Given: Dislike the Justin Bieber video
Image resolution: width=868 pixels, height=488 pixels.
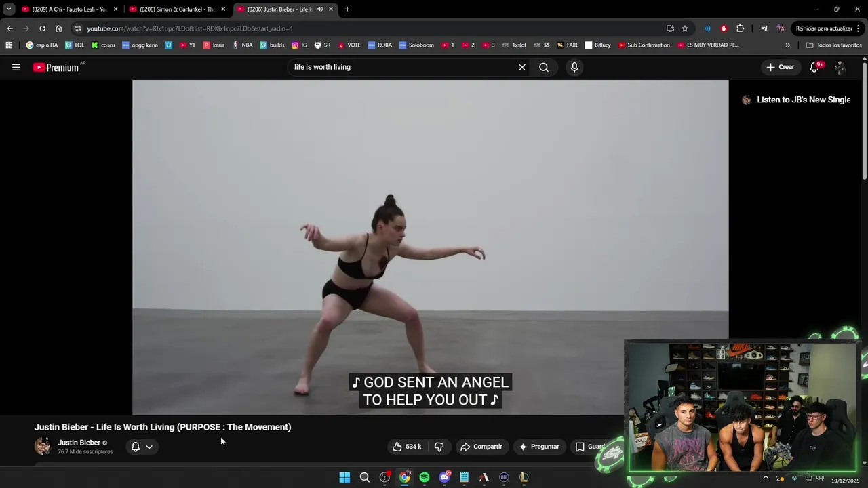Looking at the screenshot, I should (439, 447).
